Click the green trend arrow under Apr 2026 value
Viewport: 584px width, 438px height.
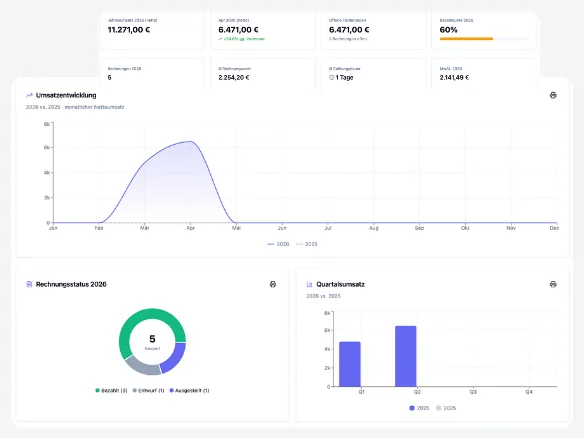click(220, 39)
